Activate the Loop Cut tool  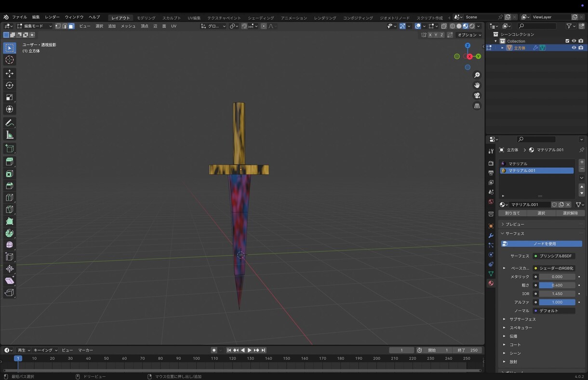click(10, 197)
